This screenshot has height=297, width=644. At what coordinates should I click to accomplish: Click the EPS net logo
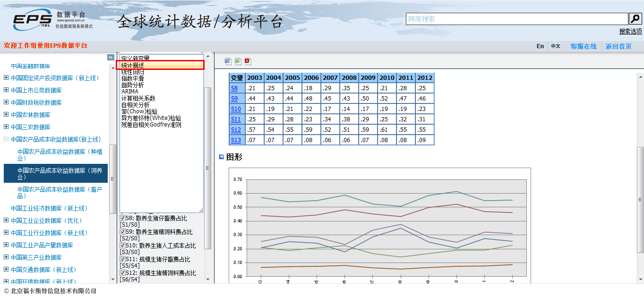point(32,20)
